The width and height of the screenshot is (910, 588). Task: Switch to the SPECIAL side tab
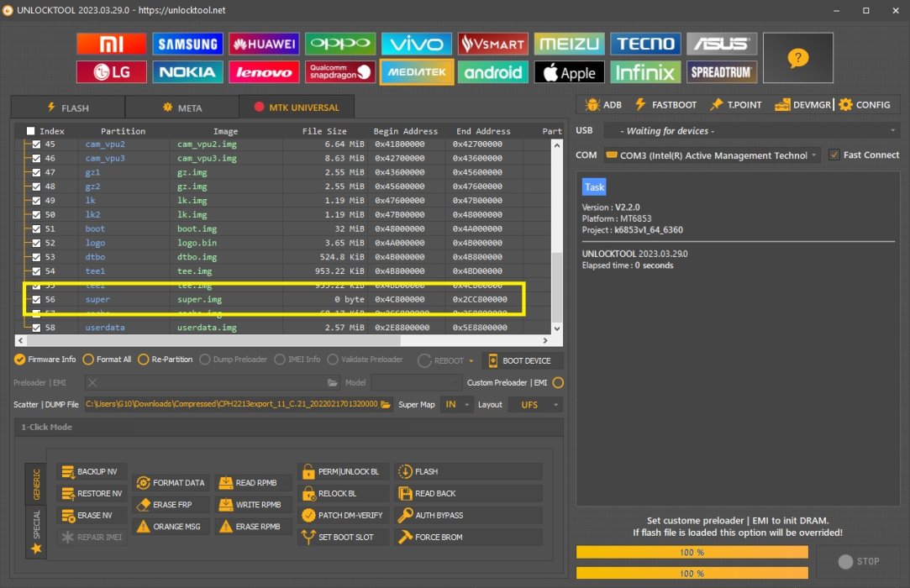coord(36,532)
